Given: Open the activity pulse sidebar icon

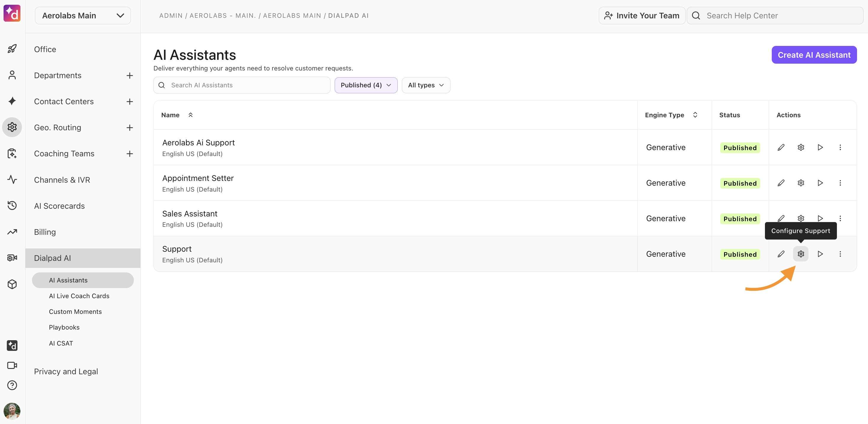Looking at the screenshot, I should [12, 179].
